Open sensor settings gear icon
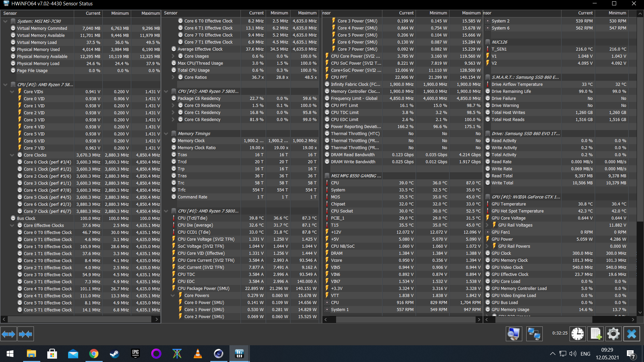The height and width of the screenshot is (362, 644). [613, 334]
